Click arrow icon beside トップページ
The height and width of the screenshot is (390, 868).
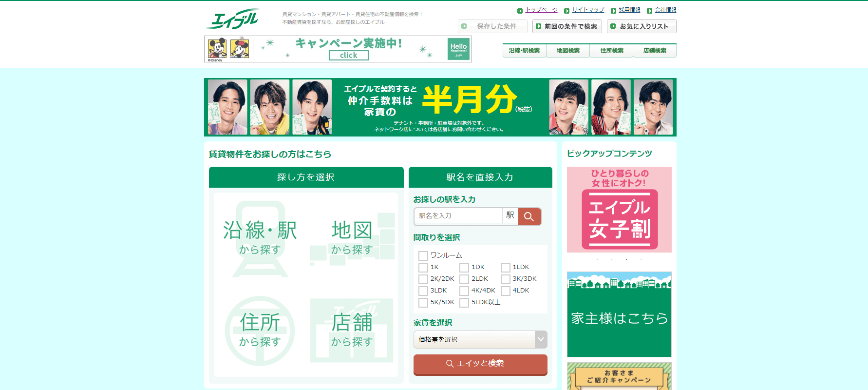[520, 11]
